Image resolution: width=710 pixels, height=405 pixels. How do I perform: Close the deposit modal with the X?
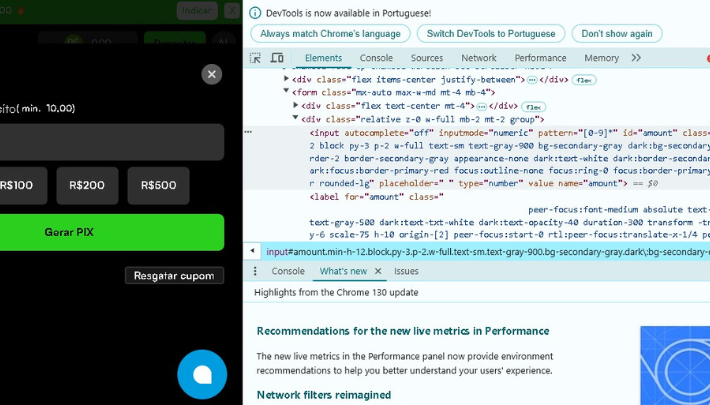point(212,74)
